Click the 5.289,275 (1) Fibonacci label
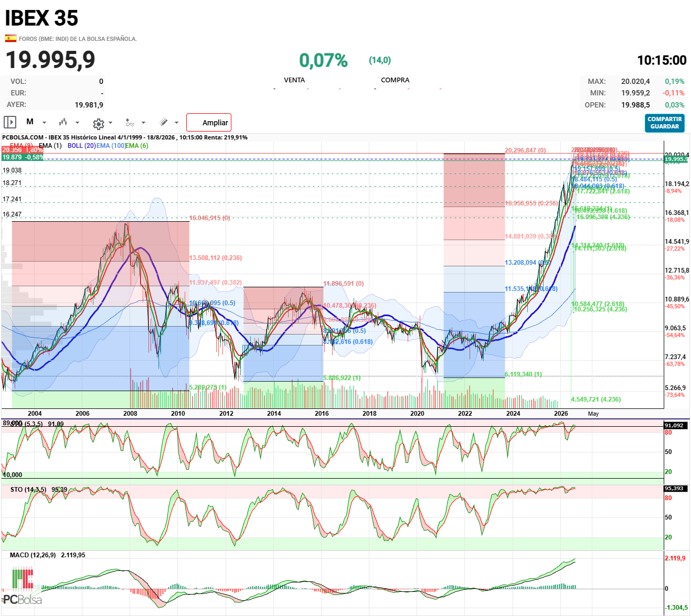The image size is (691, 616). pos(208,387)
